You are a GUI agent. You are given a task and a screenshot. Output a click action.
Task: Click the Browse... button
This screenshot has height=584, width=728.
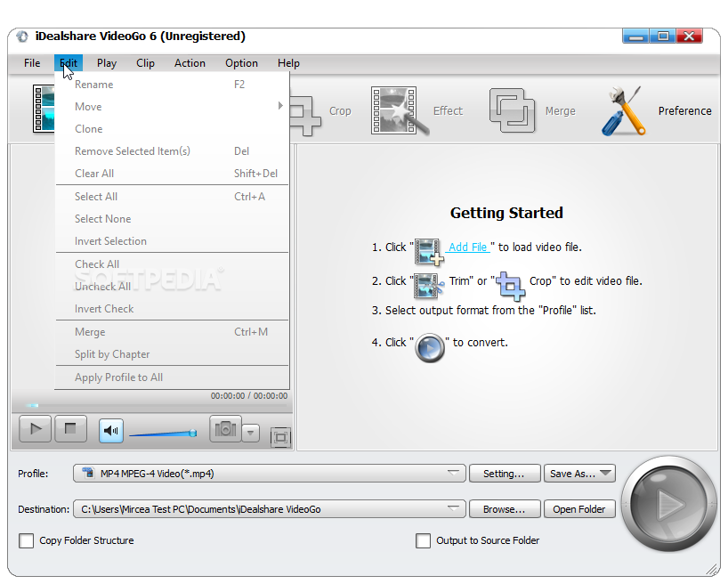505,509
